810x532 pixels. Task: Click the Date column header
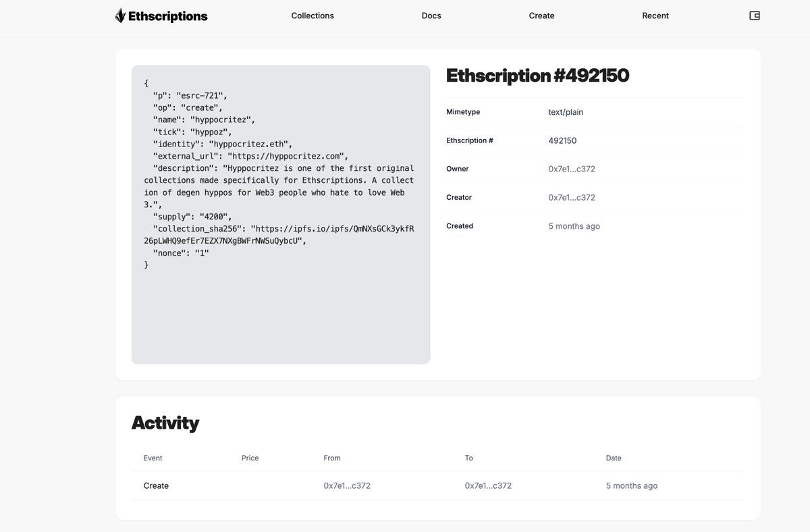click(x=614, y=458)
